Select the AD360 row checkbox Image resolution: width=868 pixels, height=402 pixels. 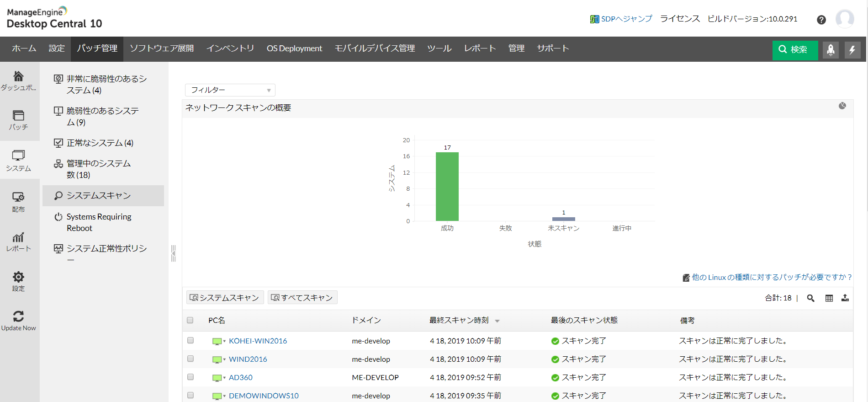coord(191,377)
